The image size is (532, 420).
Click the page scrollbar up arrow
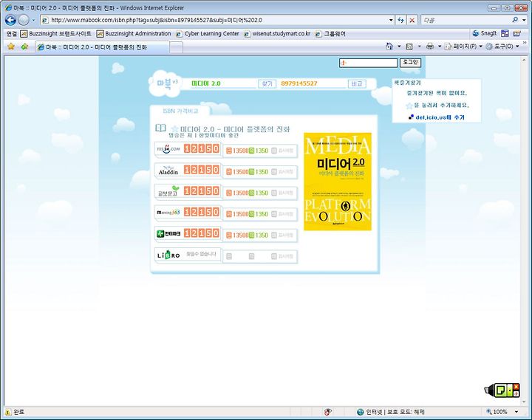pyautogui.click(x=524, y=60)
